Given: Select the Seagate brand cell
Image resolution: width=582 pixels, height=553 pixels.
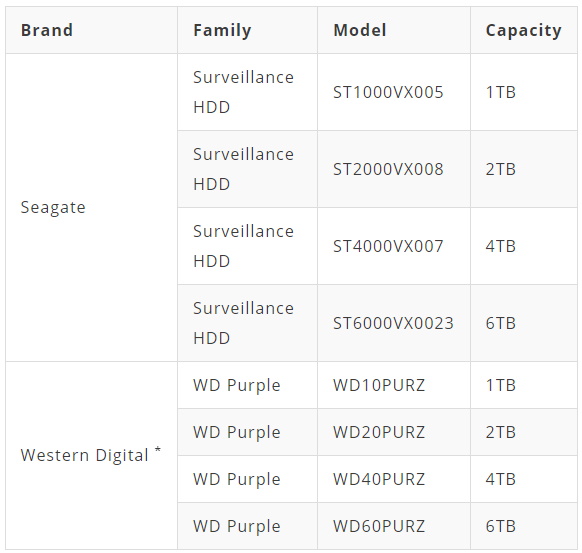Looking at the screenshot, I should 53,207.
